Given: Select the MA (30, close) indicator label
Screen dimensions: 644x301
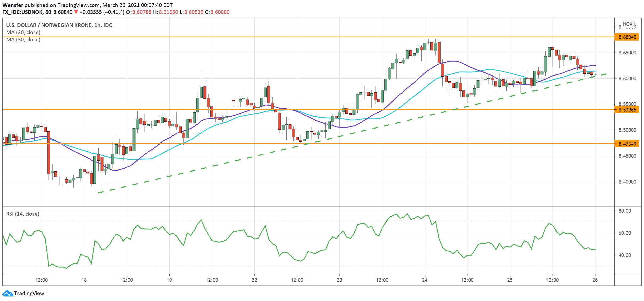Looking at the screenshot, I should coord(23,39).
